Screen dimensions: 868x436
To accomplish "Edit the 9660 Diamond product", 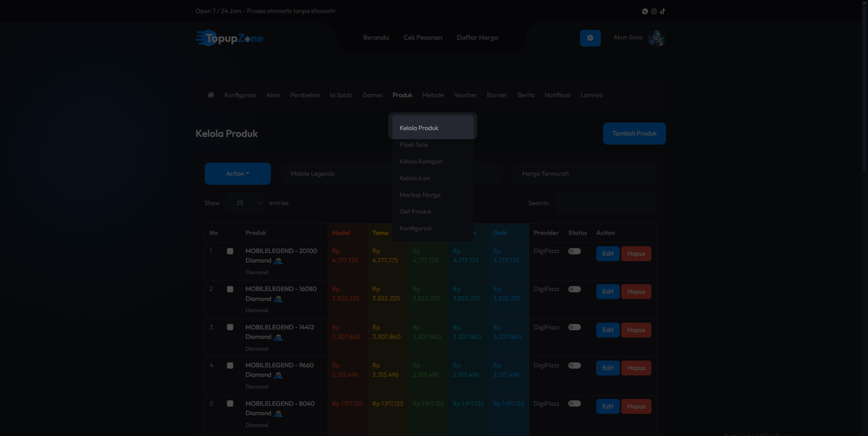I will tap(608, 368).
